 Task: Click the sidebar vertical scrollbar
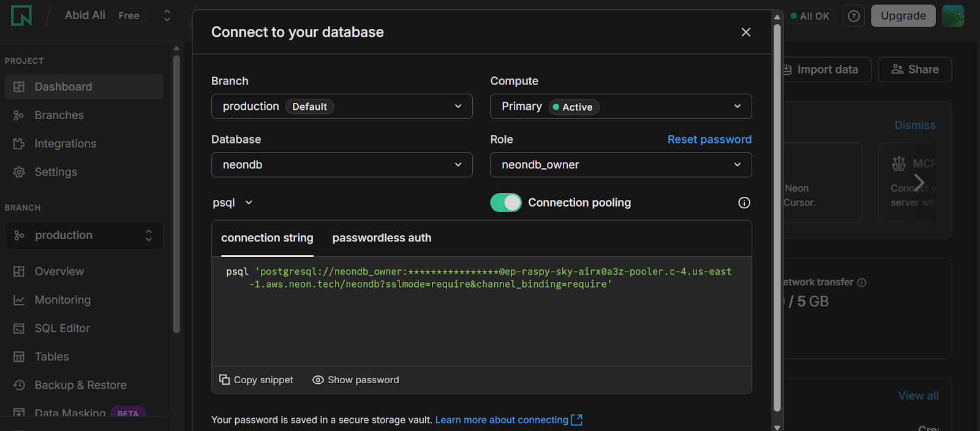(176, 193)
